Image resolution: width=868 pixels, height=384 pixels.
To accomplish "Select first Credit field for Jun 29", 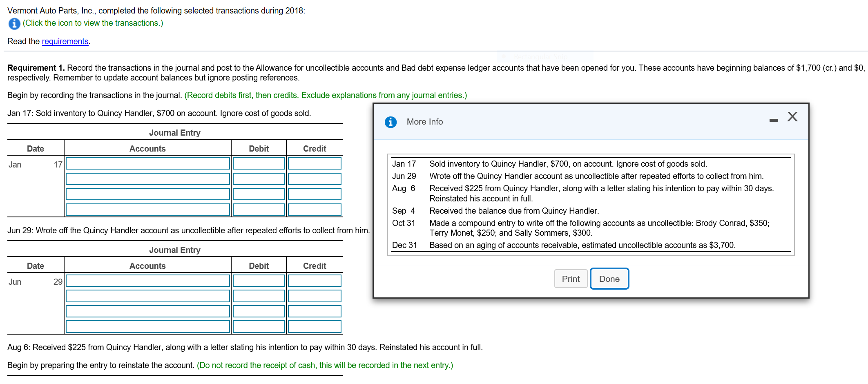I will (x=315, y=281).
